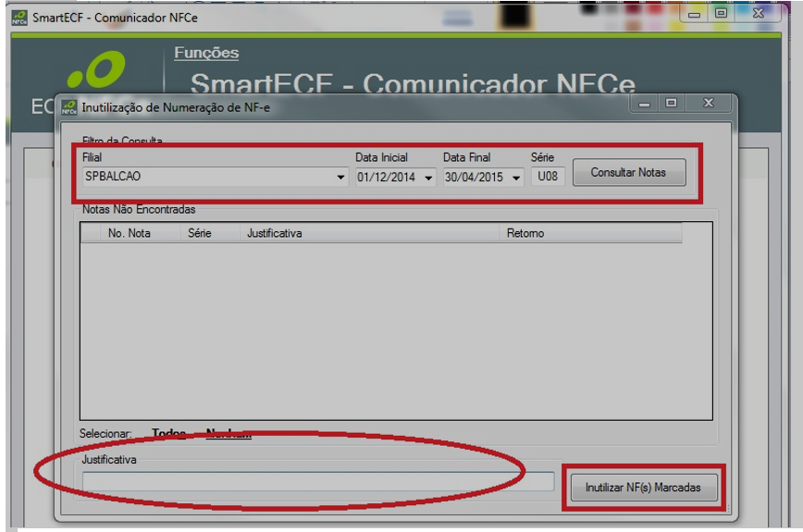Maximize the SmartECF main window
The width and height of the screenshot is (803, 532).
721,13
